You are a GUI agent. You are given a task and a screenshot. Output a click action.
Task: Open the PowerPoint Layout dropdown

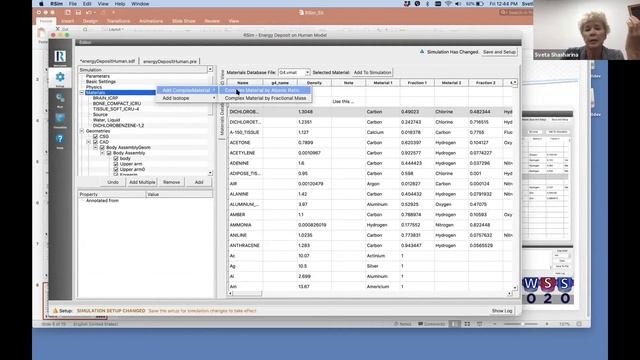(x=116, y=29)
